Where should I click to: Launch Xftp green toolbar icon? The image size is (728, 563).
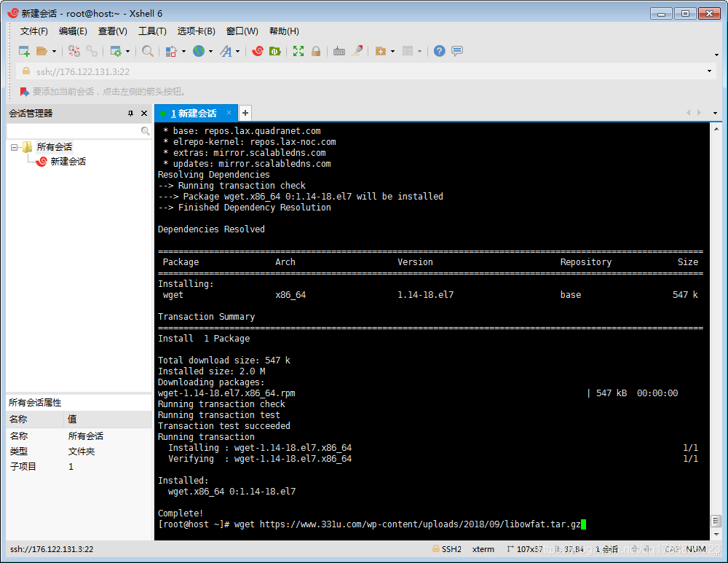pyautogui.click(x=275, y=51)
